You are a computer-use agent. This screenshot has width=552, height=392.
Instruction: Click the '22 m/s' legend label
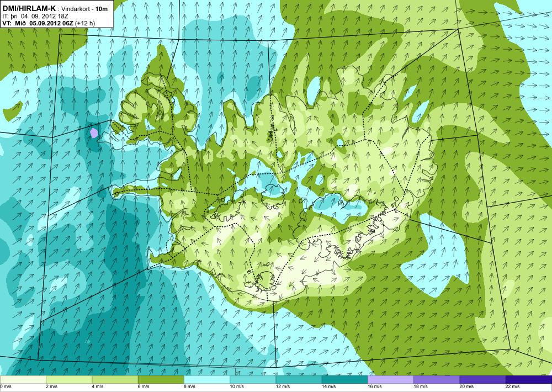pyautogui.click(x=513, y=386)
